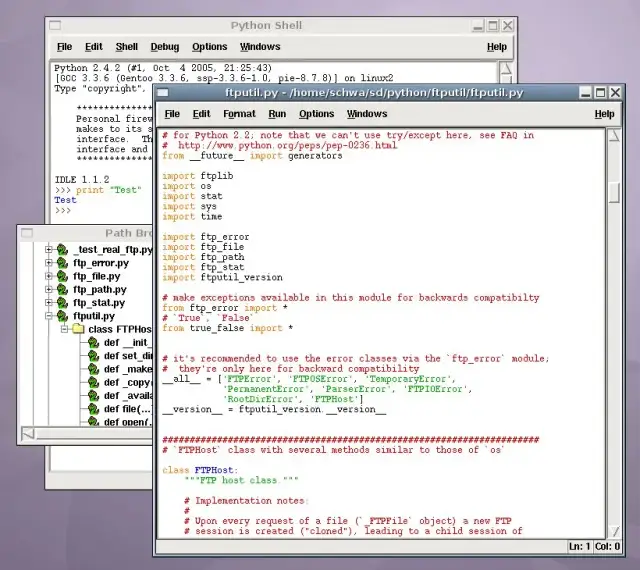The height and width of the screenshot is (570, 640).
Task: Click the icon beside def __init__ method
Action: coord(93,343)
